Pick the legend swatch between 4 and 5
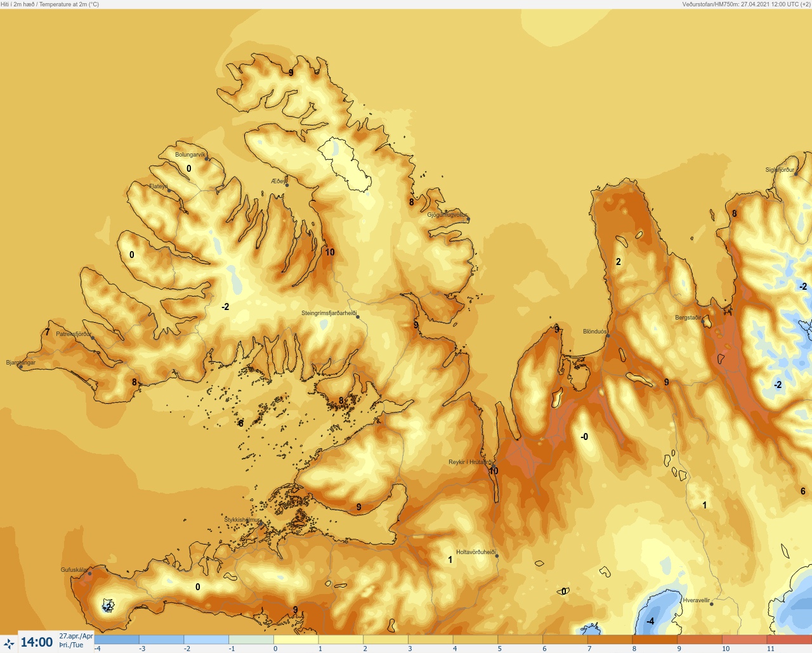Viewport: 812px width, 653px height. tap(475, 640)
